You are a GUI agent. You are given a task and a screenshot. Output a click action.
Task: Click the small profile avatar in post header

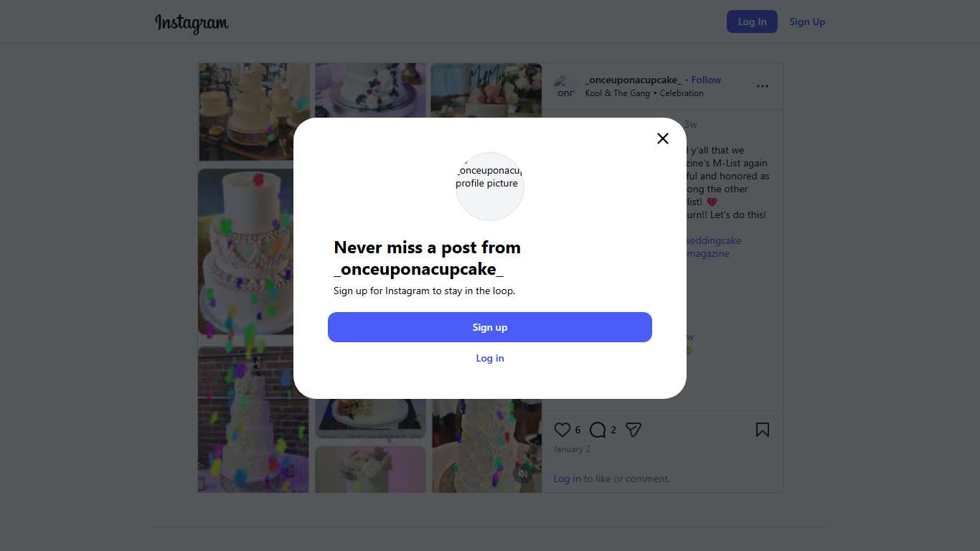tap(565, 87)
